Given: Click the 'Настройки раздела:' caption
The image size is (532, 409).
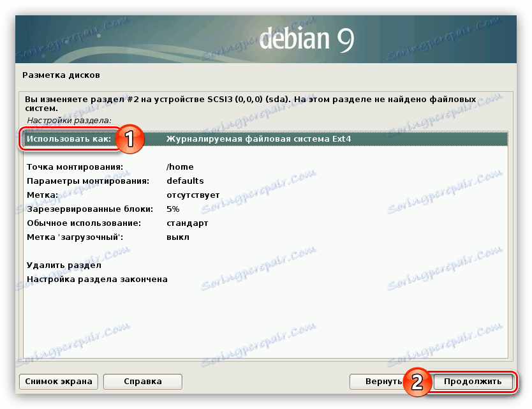Looking at the screenshot, I should pyautogui.click(x=70, y=121).
